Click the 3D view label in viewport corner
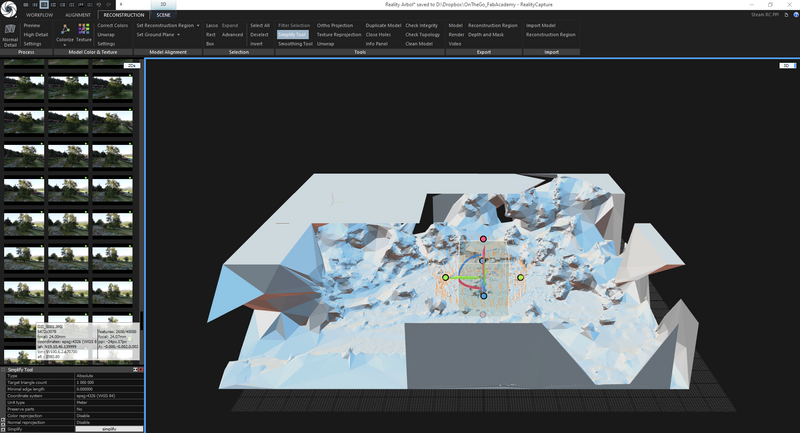 tap(787, 65)
